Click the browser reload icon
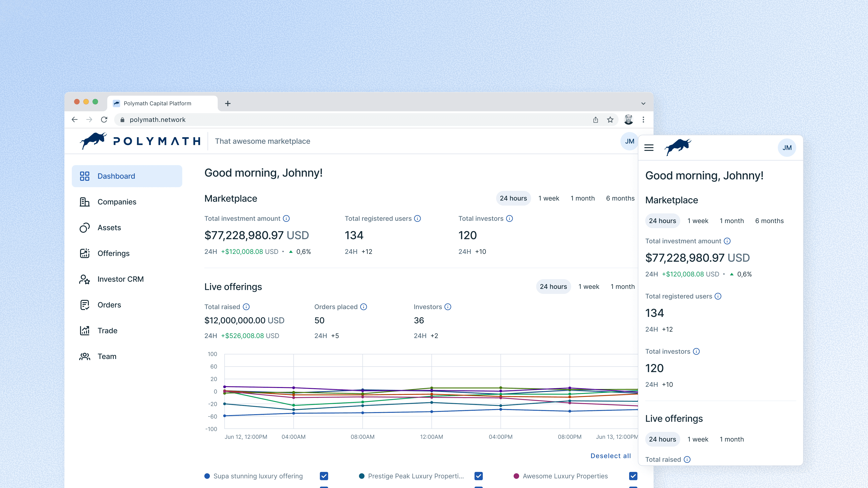Screen dimensions: 868x488 [x=104, y=120]
